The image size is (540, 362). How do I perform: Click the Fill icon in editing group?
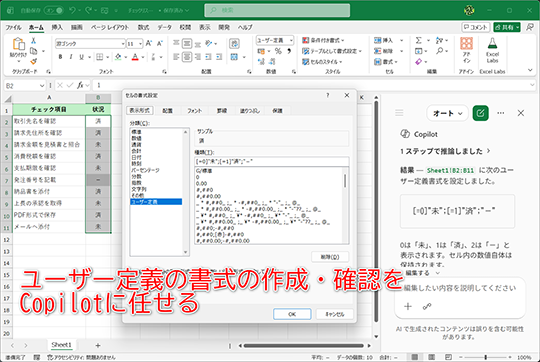pos(418,51)
